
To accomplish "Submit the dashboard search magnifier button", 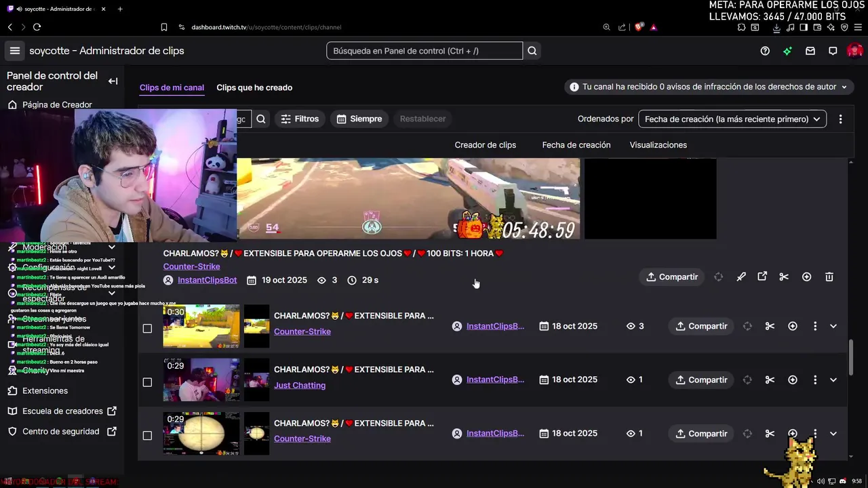I will pos(532,51).
